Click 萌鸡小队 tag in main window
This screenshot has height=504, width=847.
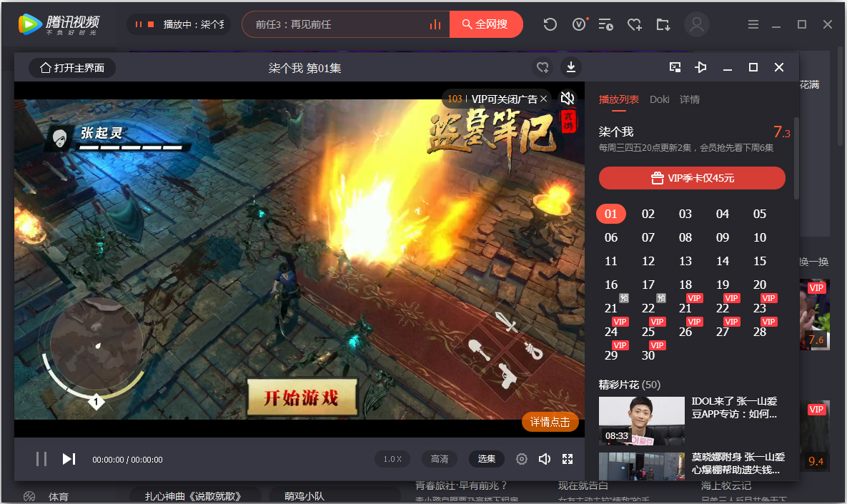click(x=304, y=496)
